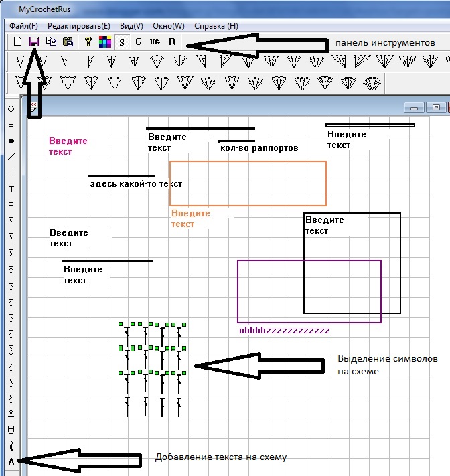Open the Редактировать(E) menu

click(79, 26)
